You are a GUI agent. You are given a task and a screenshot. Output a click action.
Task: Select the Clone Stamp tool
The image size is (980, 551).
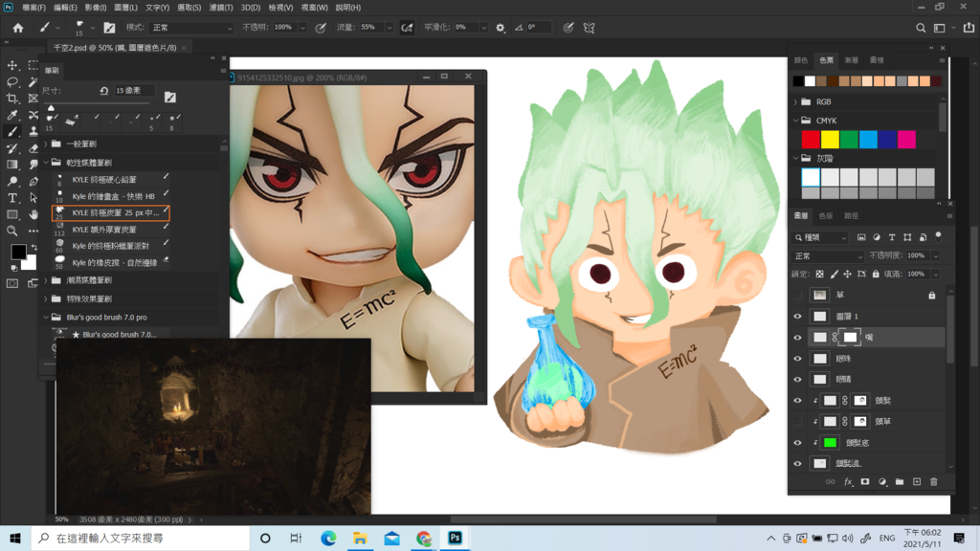[x=33, y=131]
